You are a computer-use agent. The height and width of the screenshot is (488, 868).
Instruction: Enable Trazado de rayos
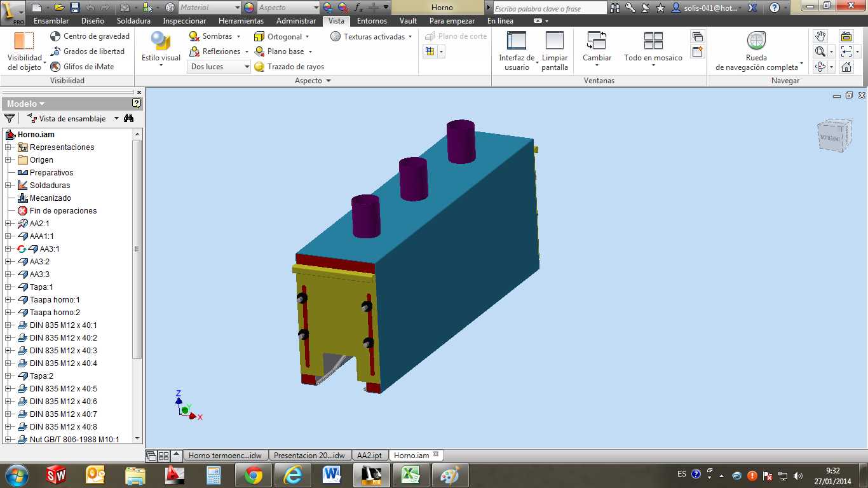(x=289, y=67)
